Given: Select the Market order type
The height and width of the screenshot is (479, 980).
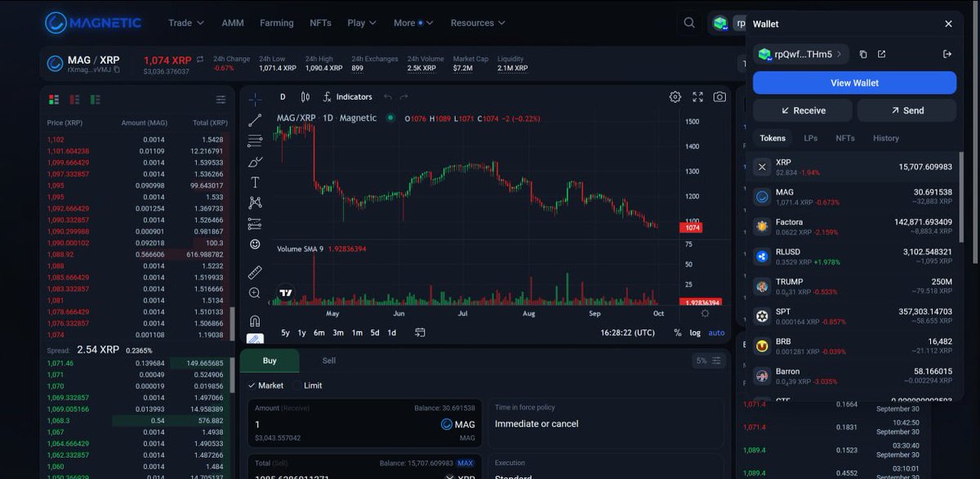Looking at the screenshot, I should pos(265,385).
